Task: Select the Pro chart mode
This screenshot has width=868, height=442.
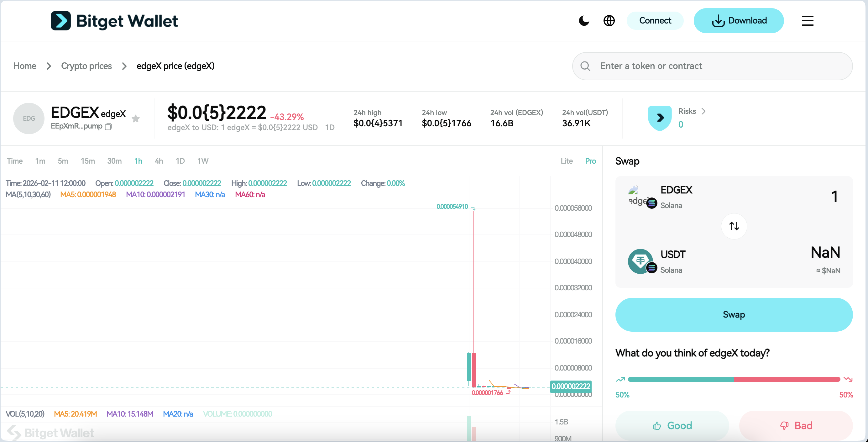Action: point(590,161)
